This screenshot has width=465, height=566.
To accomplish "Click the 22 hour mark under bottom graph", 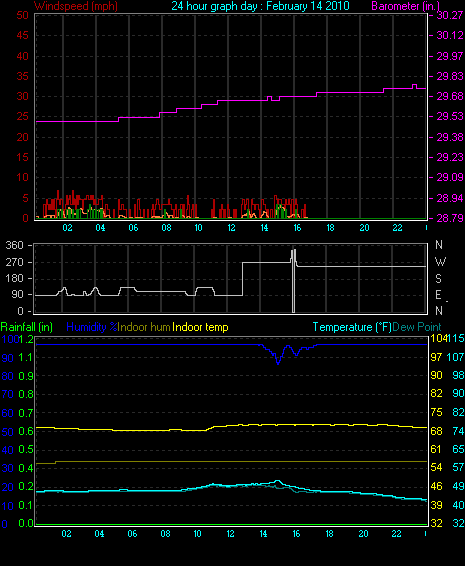I will (396, 534).
